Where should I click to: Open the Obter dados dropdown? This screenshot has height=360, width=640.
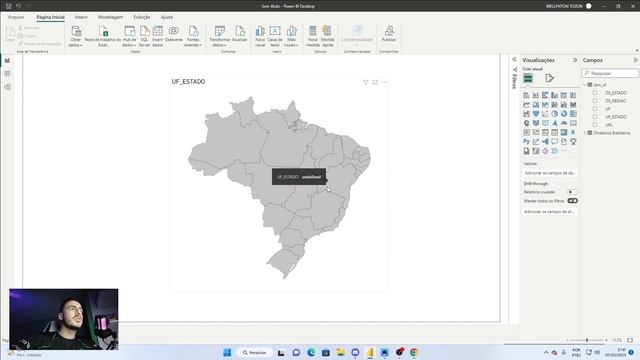[x=76, y=37]
